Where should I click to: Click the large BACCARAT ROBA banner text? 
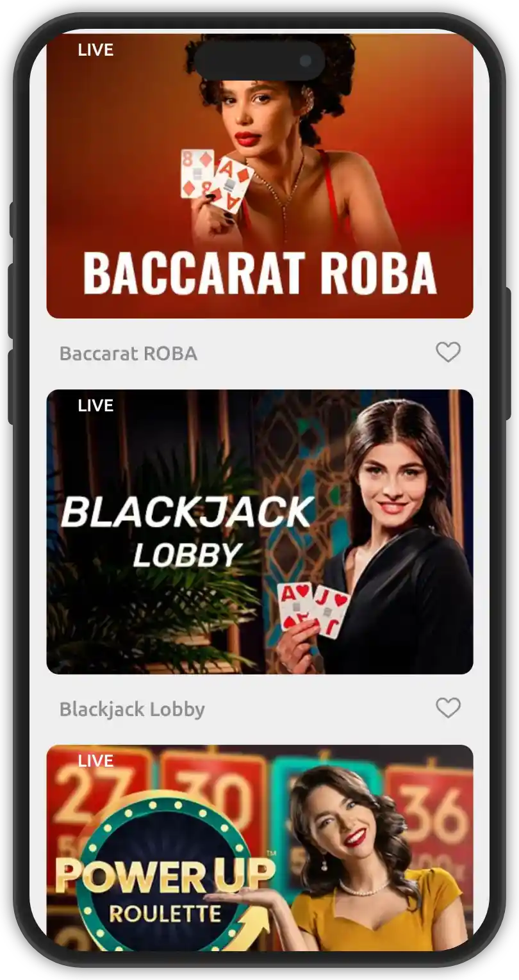pos(259,274)
